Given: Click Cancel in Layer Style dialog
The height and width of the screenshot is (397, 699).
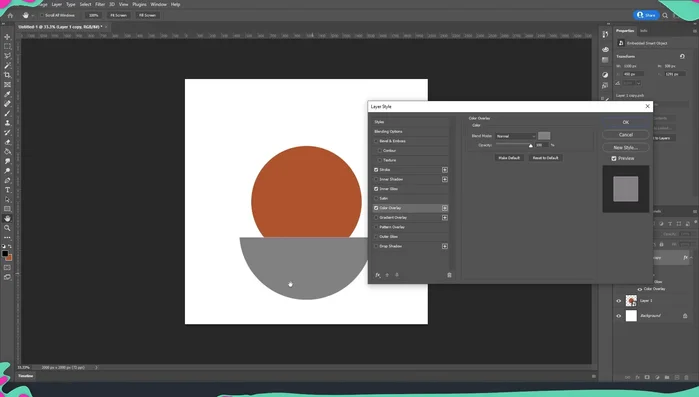Looking at the screenshot, I should click(x=625, y=135).
